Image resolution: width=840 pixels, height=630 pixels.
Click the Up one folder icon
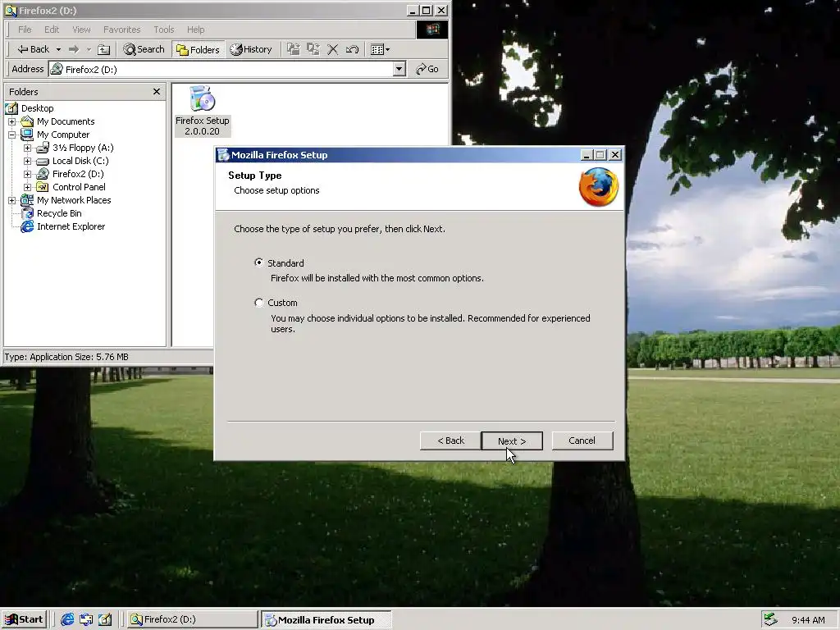click(104, 49)
